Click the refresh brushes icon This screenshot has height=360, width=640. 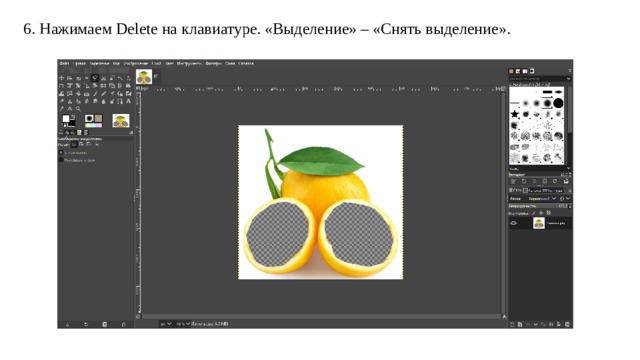(x=555, y=181)
